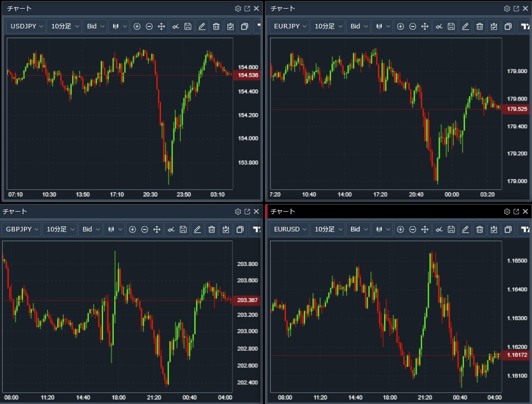The image size is (532, 404).
Task: Open the indicators tool on EURUSD chart
Action: [439, 229]
